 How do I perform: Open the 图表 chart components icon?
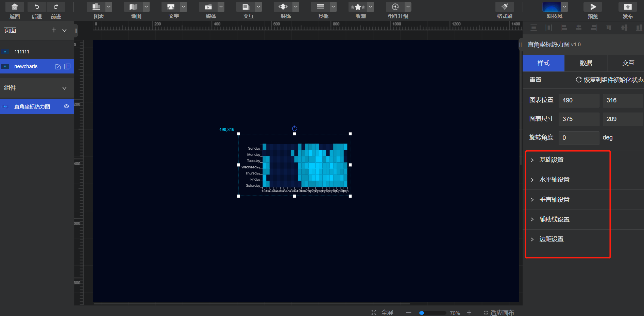tap(96, 7)
